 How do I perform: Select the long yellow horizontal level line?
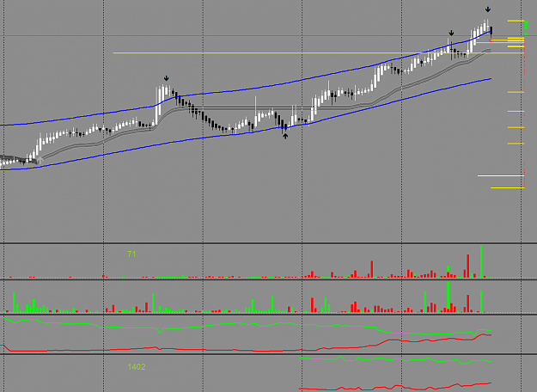(x=319, y=53)
